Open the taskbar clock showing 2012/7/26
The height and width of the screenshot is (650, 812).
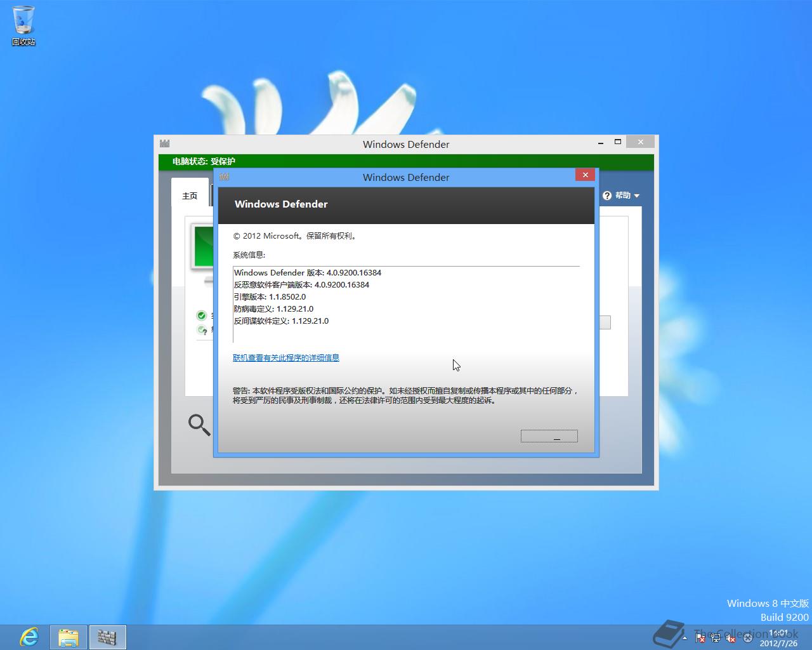coord(778,638)
